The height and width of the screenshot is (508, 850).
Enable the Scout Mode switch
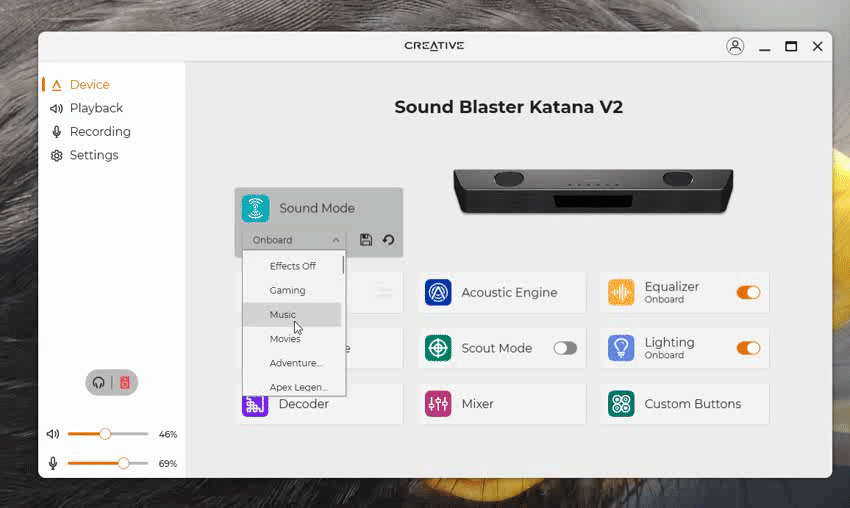(565, 348)
